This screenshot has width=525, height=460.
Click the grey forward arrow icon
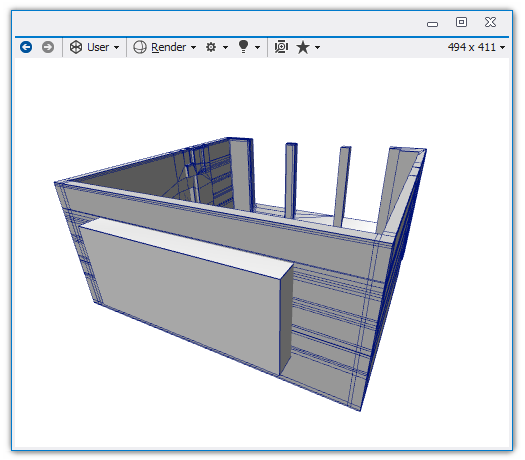click(48, 47)
